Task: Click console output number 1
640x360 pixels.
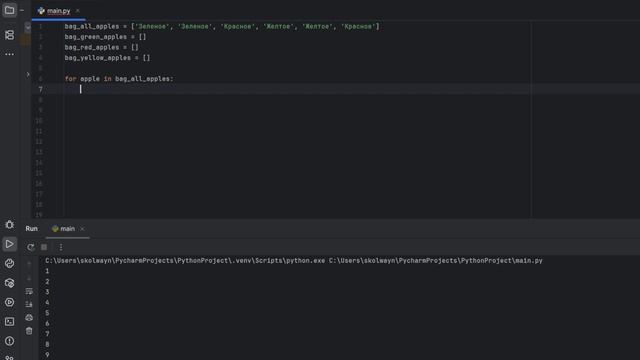Action: click(47, 271)
